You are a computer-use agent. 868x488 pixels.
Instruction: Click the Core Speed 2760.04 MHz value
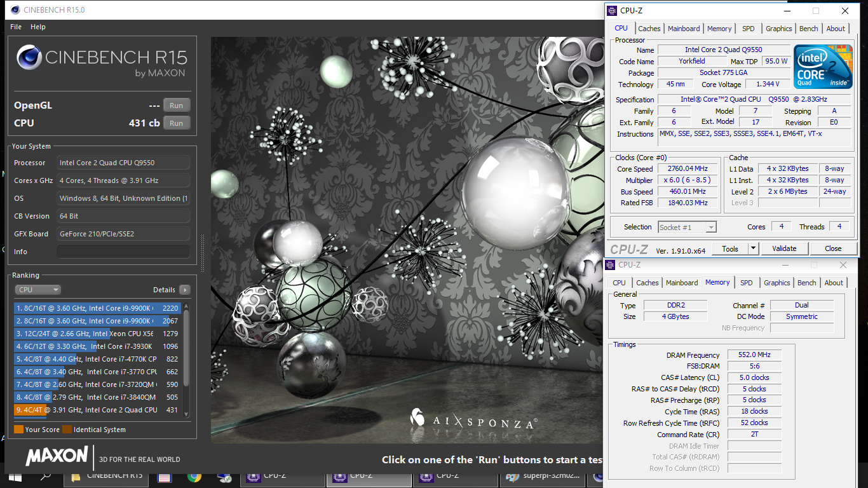tap(687, 168)
